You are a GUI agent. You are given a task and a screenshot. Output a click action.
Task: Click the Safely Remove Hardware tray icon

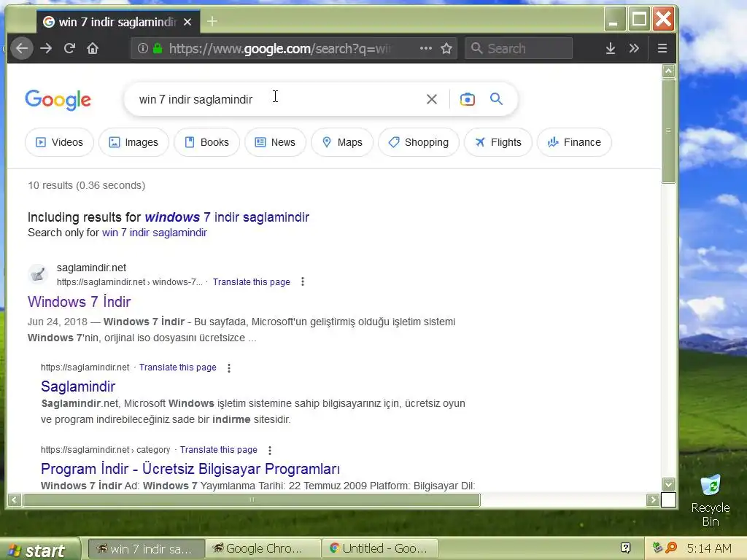[x=657, y=548]
